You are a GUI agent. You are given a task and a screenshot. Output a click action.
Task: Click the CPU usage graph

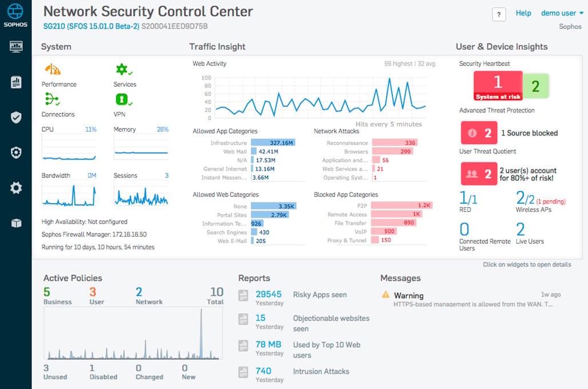69,148
